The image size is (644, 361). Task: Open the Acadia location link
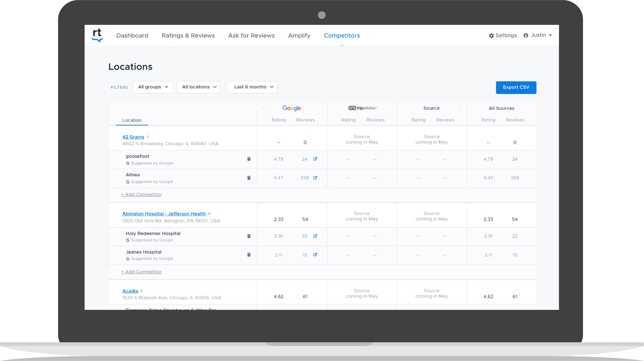click(130, 291)
